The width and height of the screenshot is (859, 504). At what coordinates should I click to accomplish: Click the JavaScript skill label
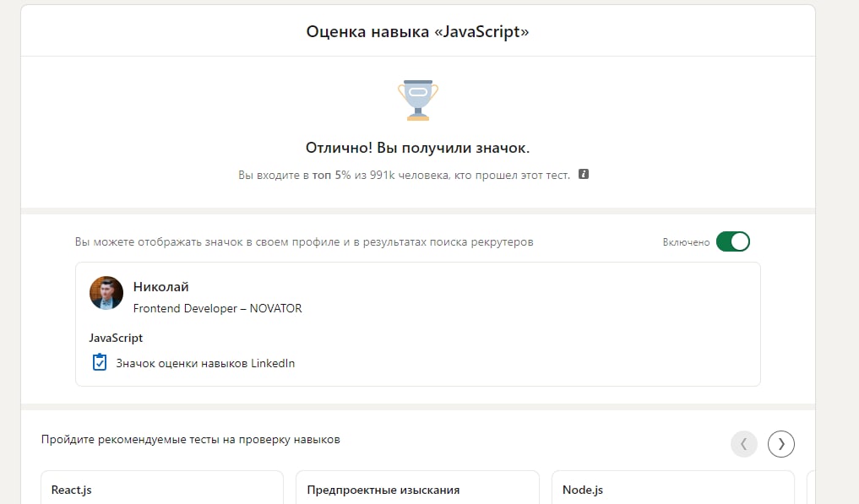116,338
